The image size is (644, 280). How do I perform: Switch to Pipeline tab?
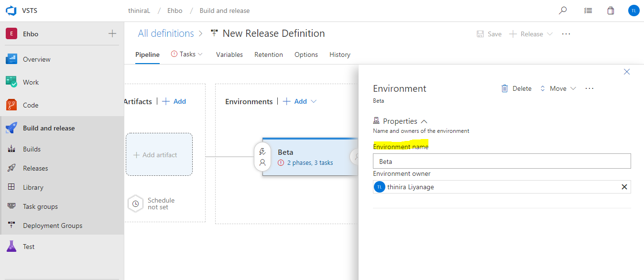point(147,54)
